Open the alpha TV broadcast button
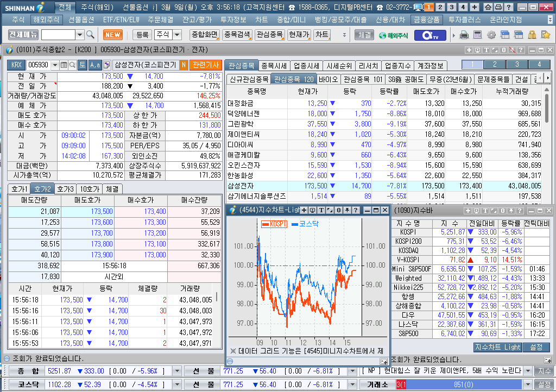Image resolution: width=556 pixels, height=392 pixels. tap(430, 35)
